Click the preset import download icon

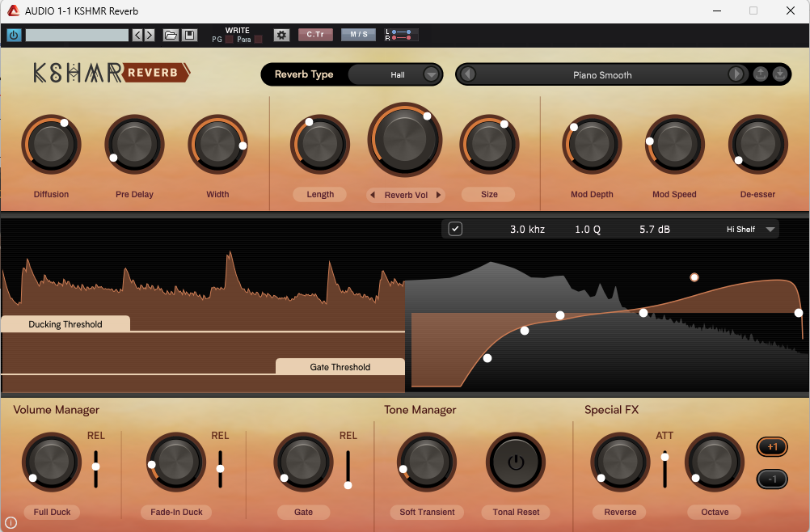780,74
